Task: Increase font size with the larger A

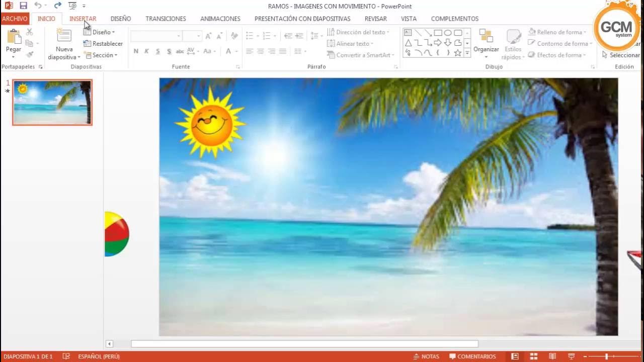Action: (x=208, y=36)
